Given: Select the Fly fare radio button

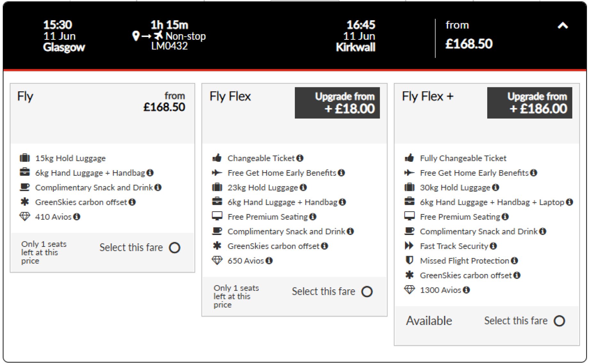Looking at the screenshot, I should [x=175, y=247].
